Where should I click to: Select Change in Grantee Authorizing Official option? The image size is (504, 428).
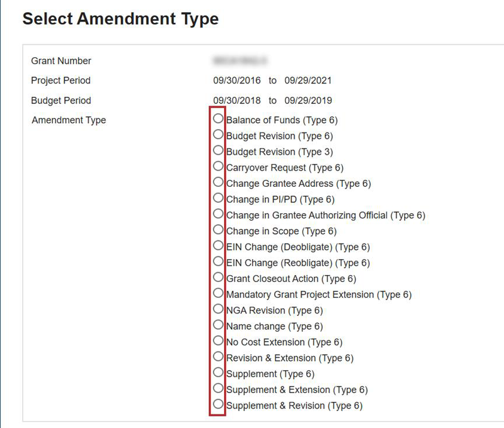click(218, 214)
